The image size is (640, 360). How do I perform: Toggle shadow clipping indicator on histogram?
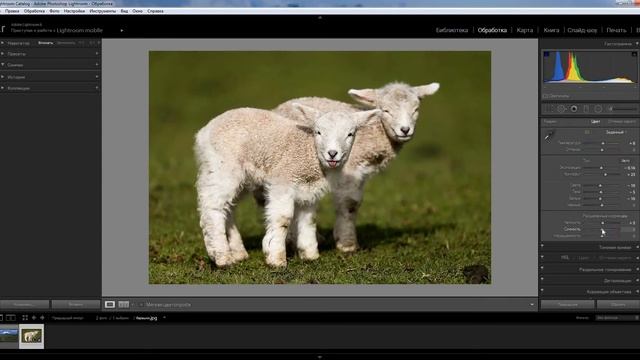coord(546,54)
